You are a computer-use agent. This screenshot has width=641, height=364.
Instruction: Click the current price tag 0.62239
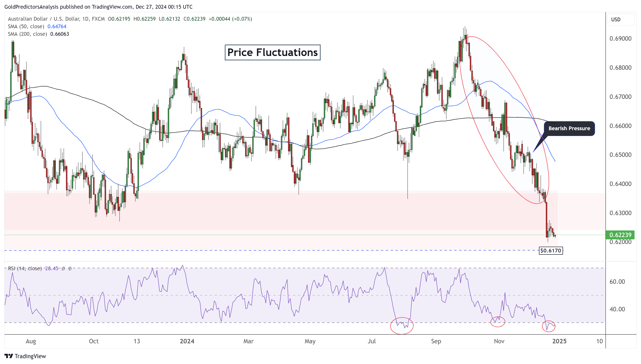(620, 235)
